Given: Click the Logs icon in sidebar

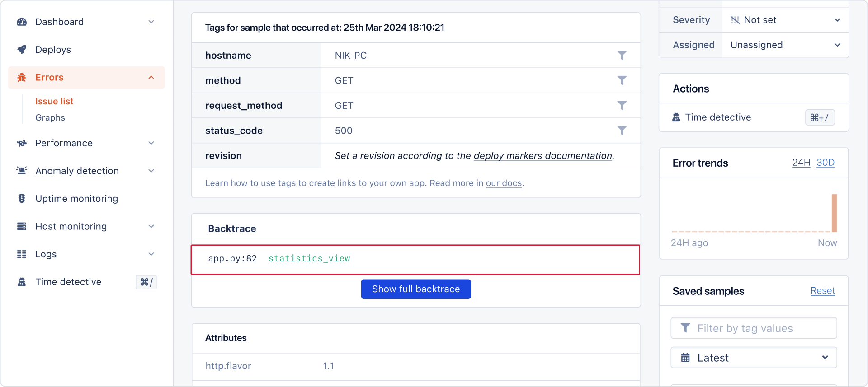Looking at the screenshot, I should pos(22,254).
